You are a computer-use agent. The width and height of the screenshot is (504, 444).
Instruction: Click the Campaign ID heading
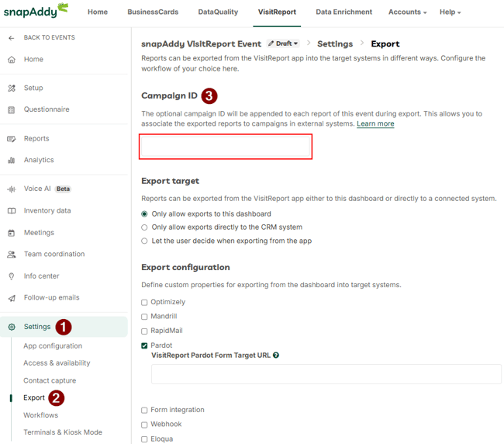(x=169, y=96)
